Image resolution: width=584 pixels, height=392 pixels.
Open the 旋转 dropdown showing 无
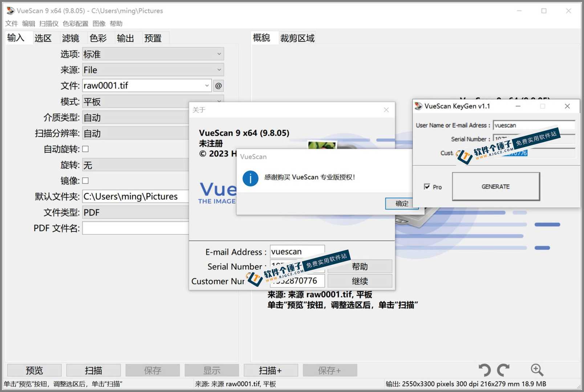(x=135, y=165)
